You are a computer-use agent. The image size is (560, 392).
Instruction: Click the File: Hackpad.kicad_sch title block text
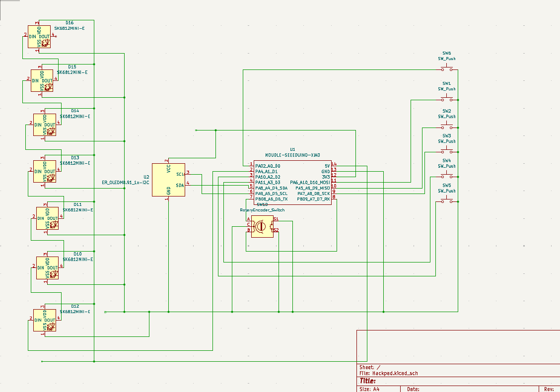click(389, 374)
